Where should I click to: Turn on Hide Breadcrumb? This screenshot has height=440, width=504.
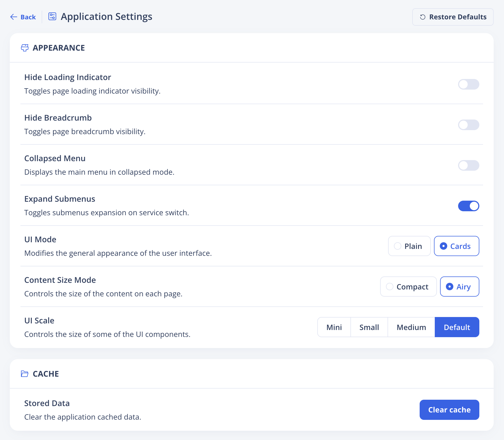pyautogui.click(x=468, y=125)
